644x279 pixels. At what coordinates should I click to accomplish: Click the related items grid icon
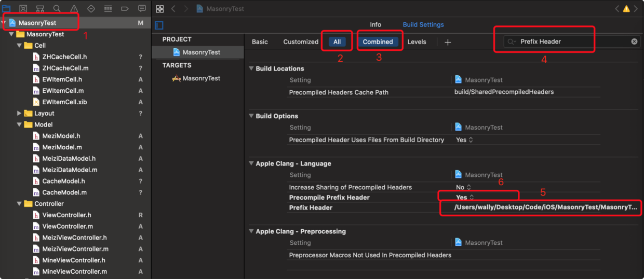pos(160,9)
